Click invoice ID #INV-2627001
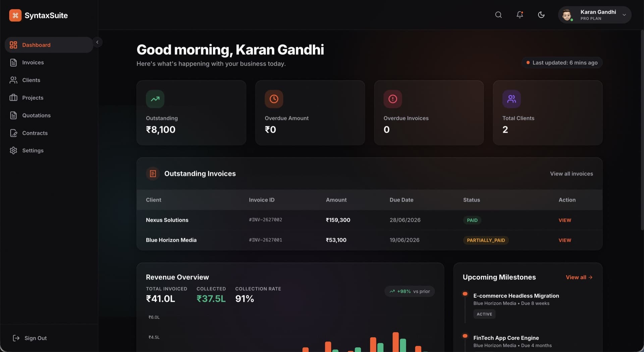This screenshot has width=644, height=352. (265, 240)
